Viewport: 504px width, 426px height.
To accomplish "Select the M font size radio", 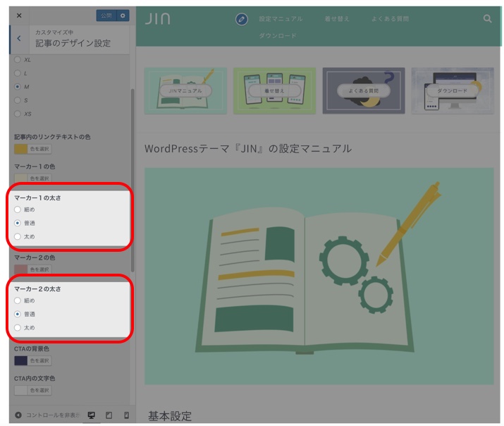I will [x=18, y=87].
